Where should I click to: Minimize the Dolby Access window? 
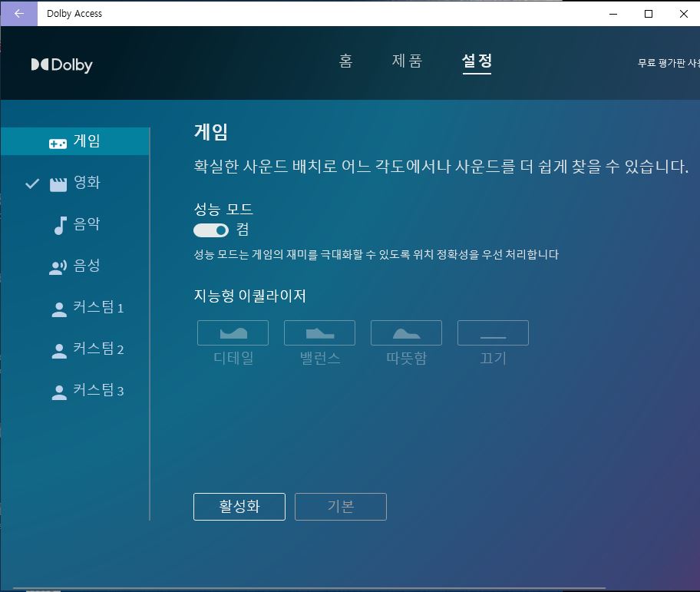pyautogui.click(x=613, y=14)
